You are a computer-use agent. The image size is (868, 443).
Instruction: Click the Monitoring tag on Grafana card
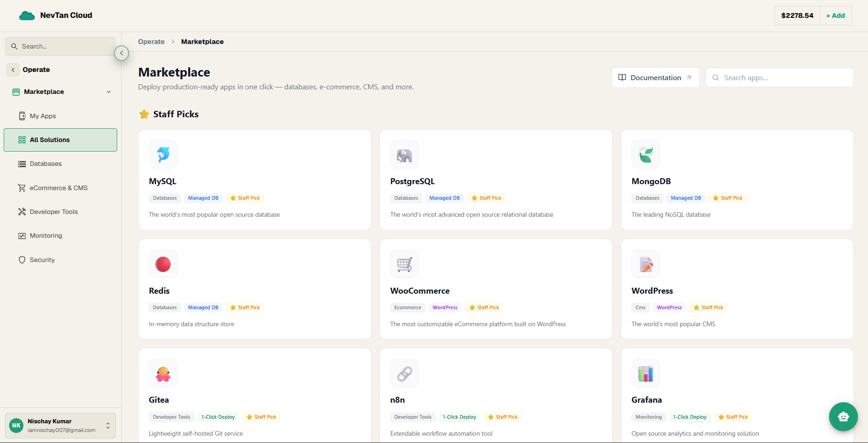[x=649, y=417]
